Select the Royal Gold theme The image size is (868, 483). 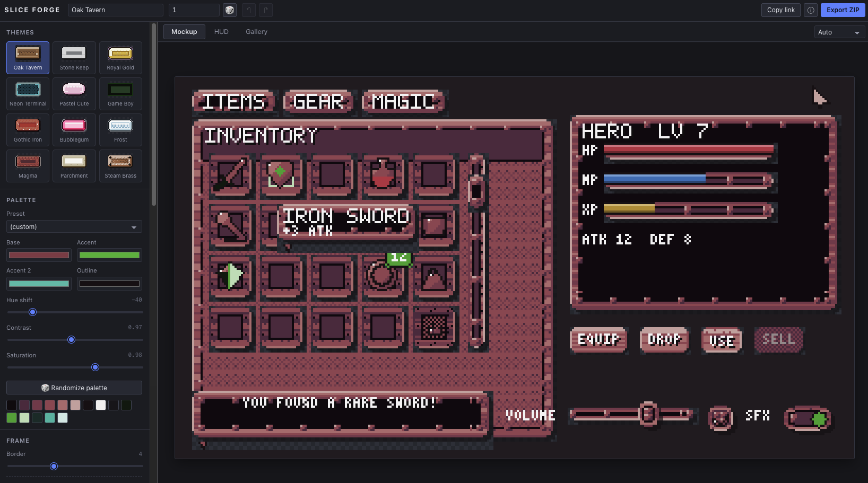120,58
